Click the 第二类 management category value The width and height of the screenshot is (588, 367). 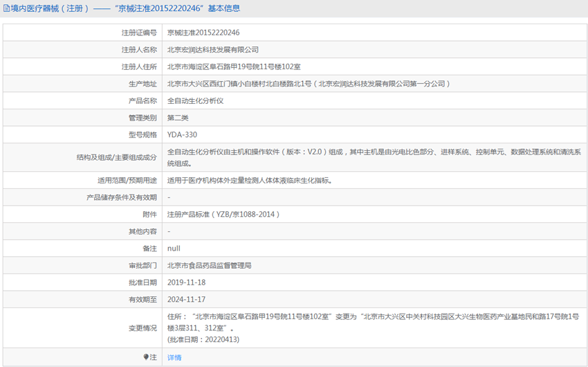point(178,118)
